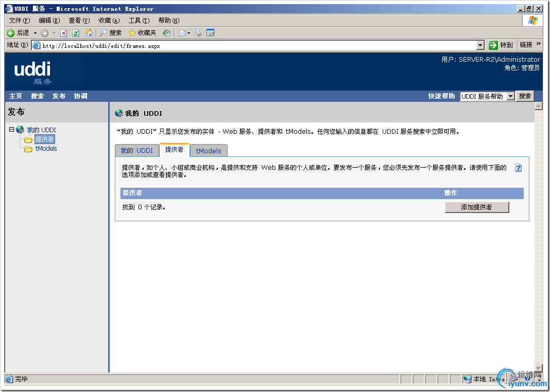Go to 主页 in UDDI navigation bar
Image resolution: width=550 pixels, height=392 pixels.
15,96
